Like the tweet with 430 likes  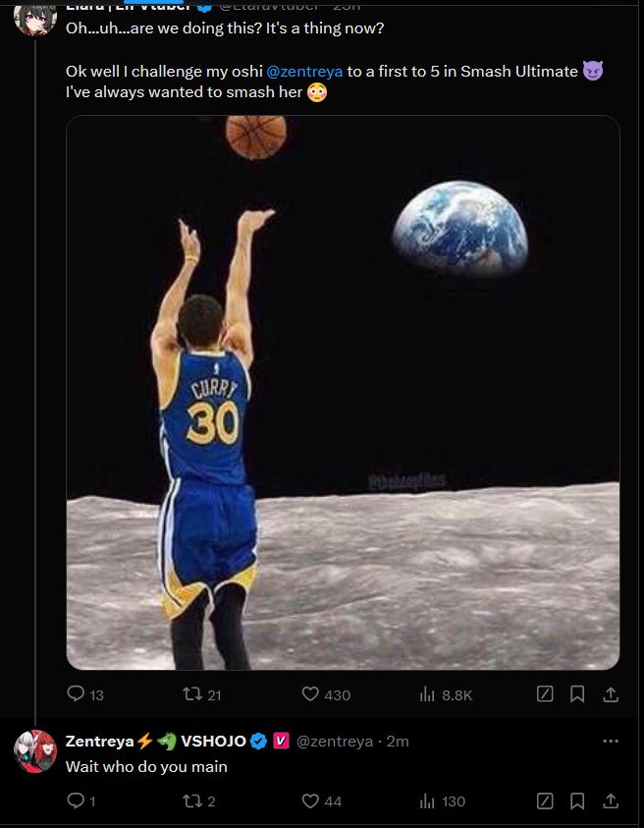[x=311, y=694]
